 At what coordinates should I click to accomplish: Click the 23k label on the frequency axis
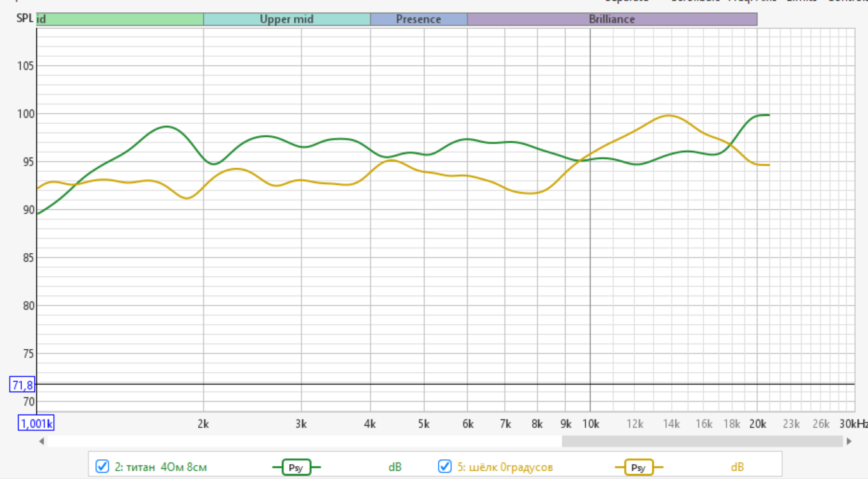coord(792,423)
